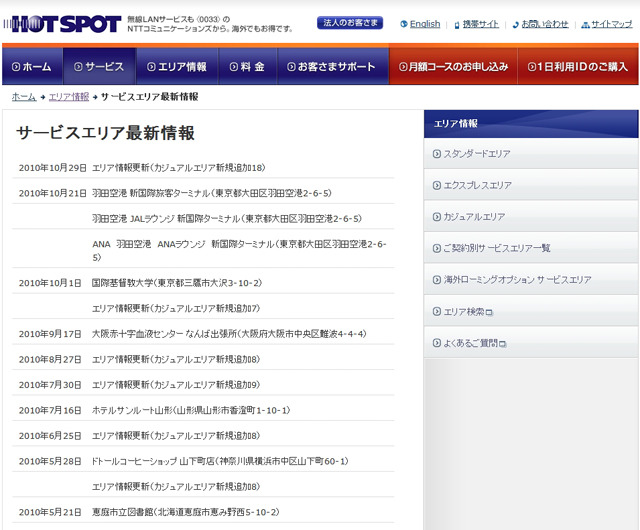Screen dimensions: 640x530
Task: Click the arrow icon beside よくあるご質問
Action: pos(437,343)
